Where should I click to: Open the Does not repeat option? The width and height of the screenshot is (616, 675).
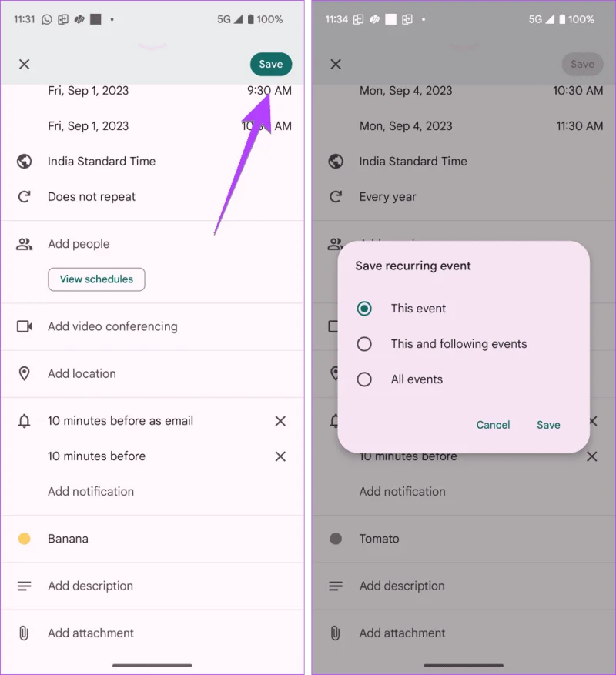[92, 197]
